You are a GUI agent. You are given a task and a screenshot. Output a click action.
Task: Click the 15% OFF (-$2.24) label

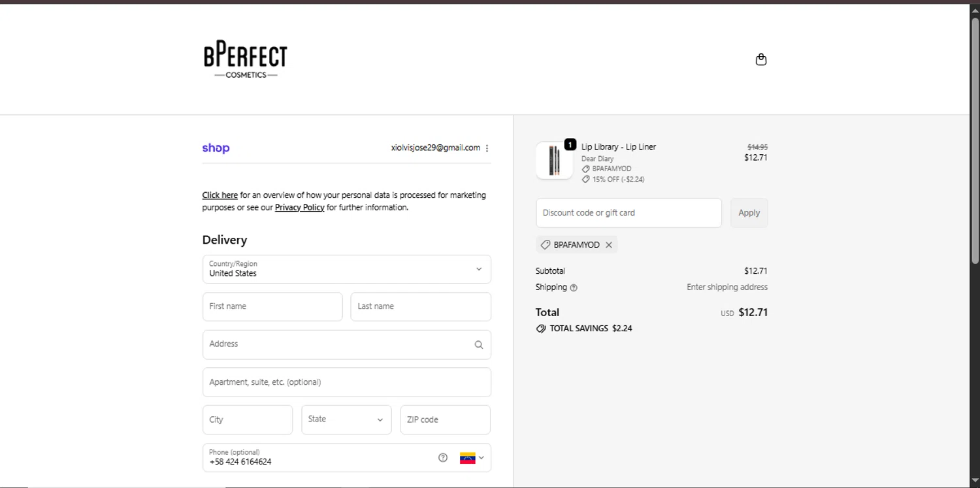pos(618,180)
